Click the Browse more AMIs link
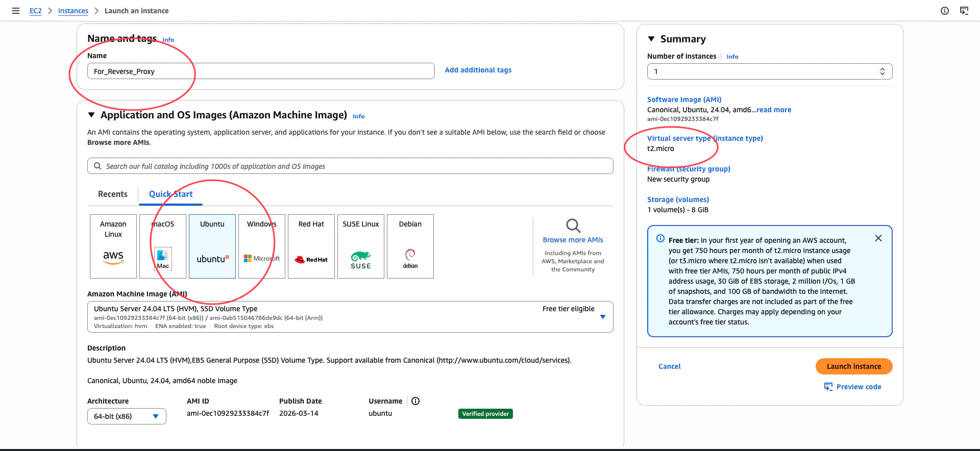This screenshot has height=451, width=980. tap(573, 240)
